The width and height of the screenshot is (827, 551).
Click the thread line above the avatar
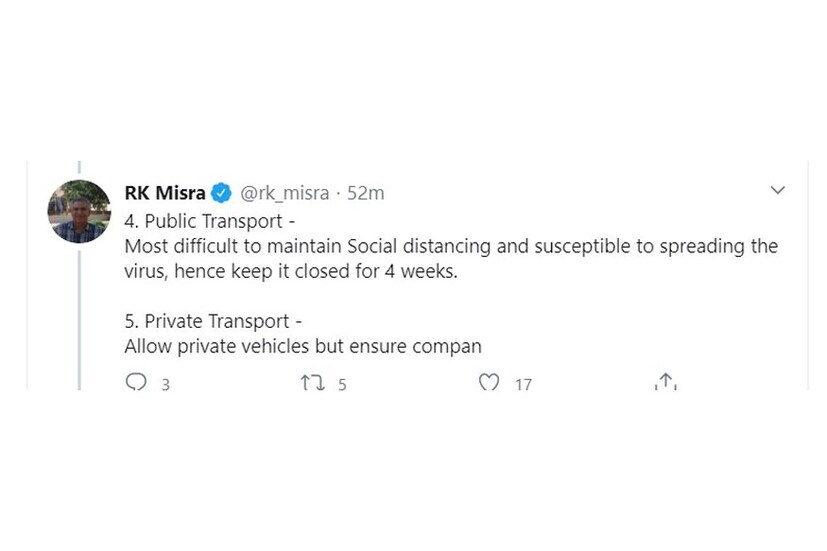pyautogui.click(x=79, y=168)
